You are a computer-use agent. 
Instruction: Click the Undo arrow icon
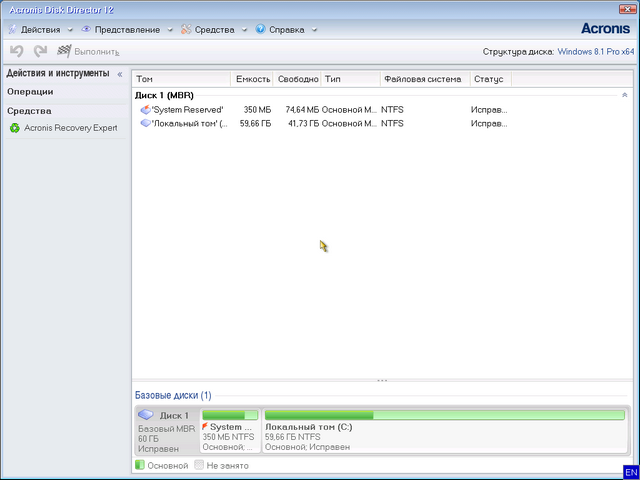16,51
